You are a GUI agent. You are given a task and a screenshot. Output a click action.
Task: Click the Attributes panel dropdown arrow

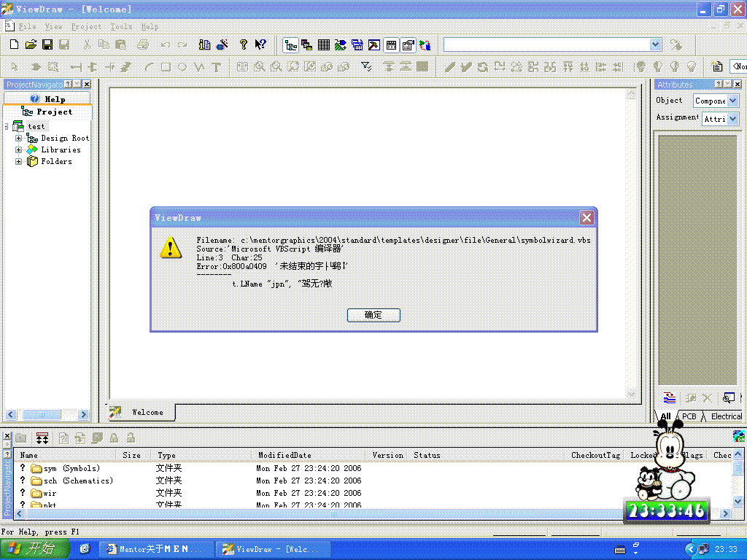click(x=727, y=85)
